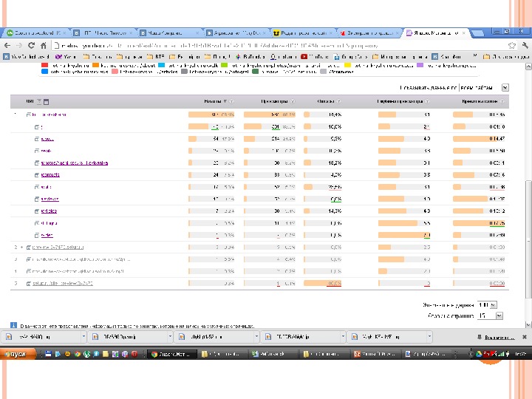
Task: Show more bookmarks via the chevron overflow
Action: pyautogui.click(x=475, y=56)
